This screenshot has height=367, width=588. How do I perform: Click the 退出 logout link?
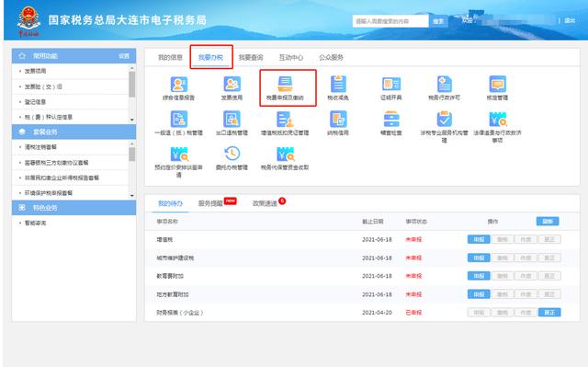pos(570,20)
